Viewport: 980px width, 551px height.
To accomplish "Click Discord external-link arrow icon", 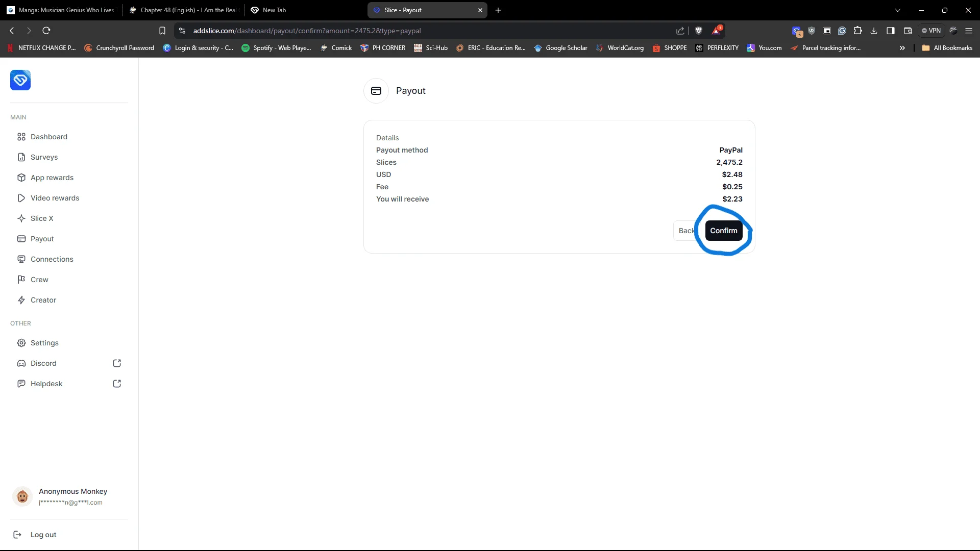I will pos(117,363).
